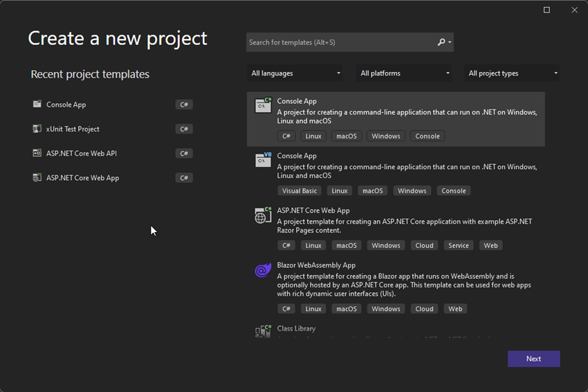The width and height of the screenshot is (588, 392).
Task: Click the ASP.NET Core Web API icon
Action: tap(37, 153)
